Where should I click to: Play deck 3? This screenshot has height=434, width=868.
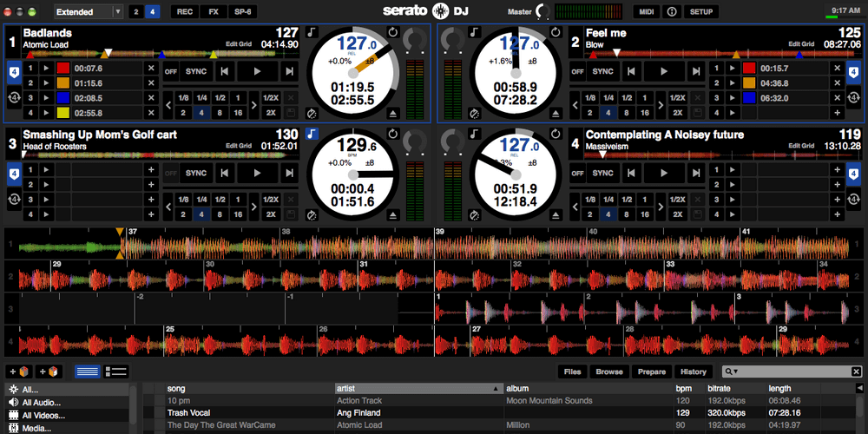(257, 174)
